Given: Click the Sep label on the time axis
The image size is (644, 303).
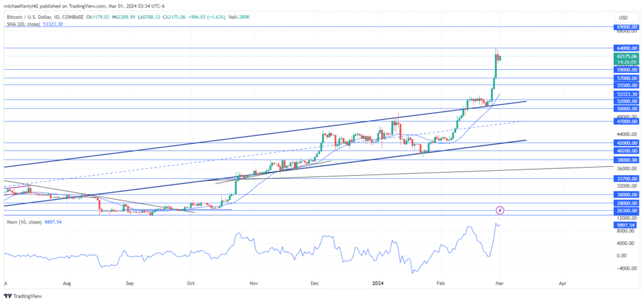Looking at the screenshot, I should 130,283.
